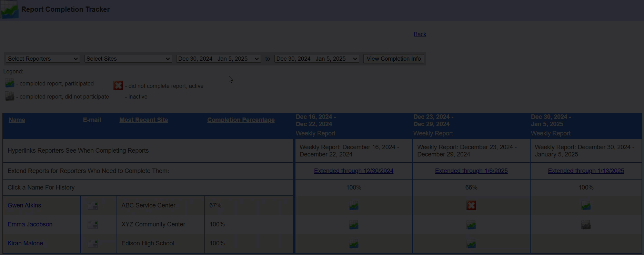Viewport: 644px width, 255px height.
Task: Expand the start date range dropdown
Action: coord(218,59)
